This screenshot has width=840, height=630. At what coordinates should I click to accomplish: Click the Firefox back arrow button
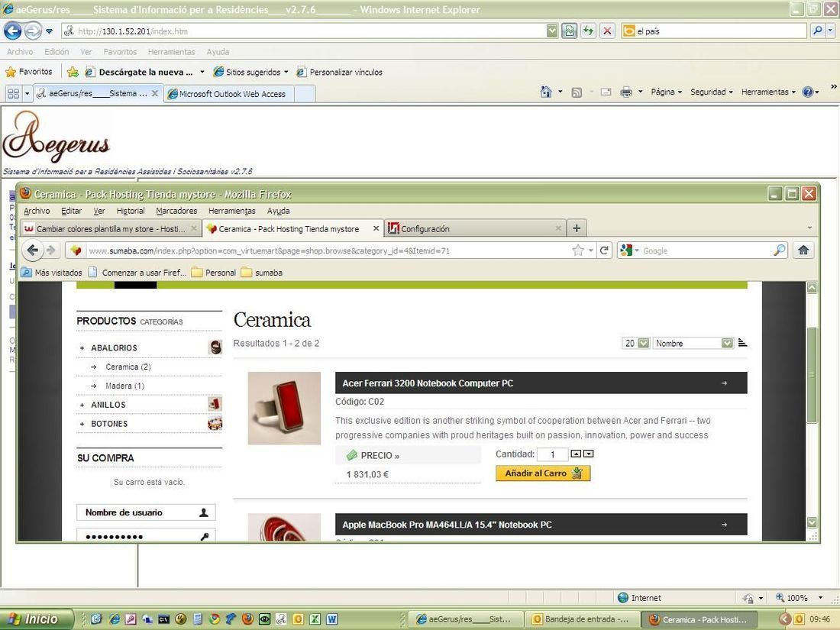coord(33,250)
